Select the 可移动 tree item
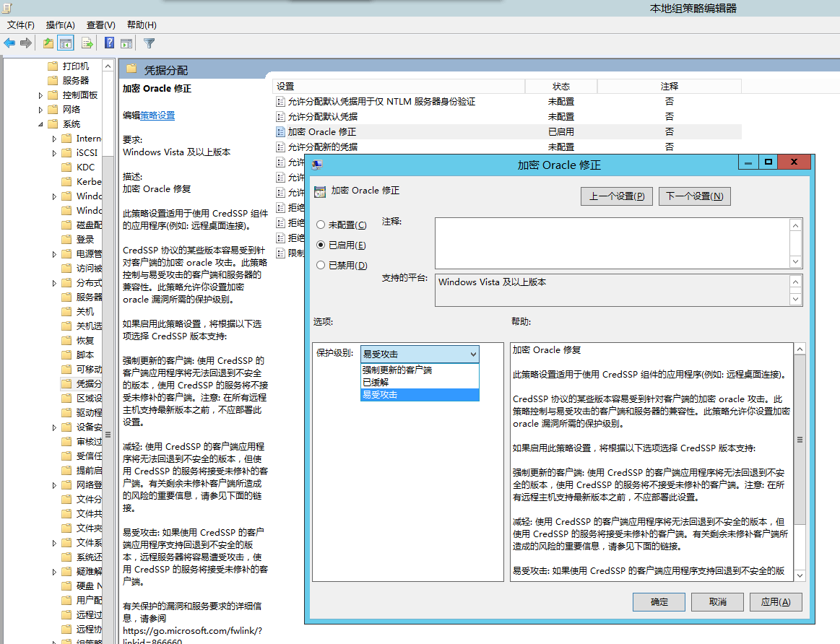 tap(89, 370)
